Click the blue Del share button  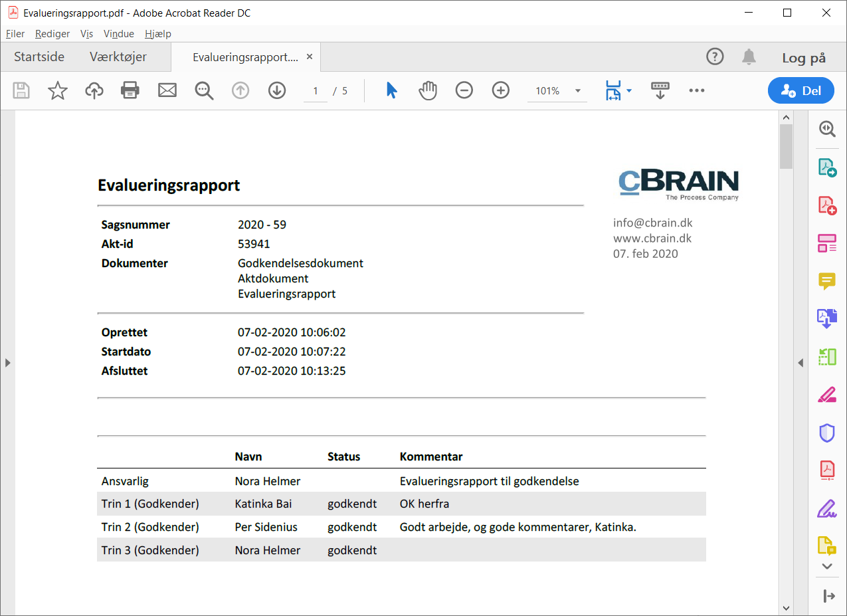click(800, 91)
